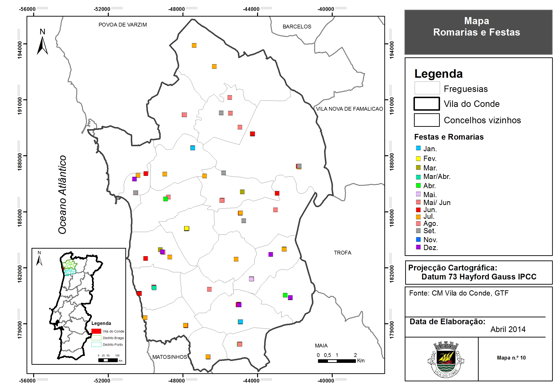The height and width of the screenshot is (392, 554).
Task: Click the "Oceano Atlântico" label
Action: (x=62, y=195)
